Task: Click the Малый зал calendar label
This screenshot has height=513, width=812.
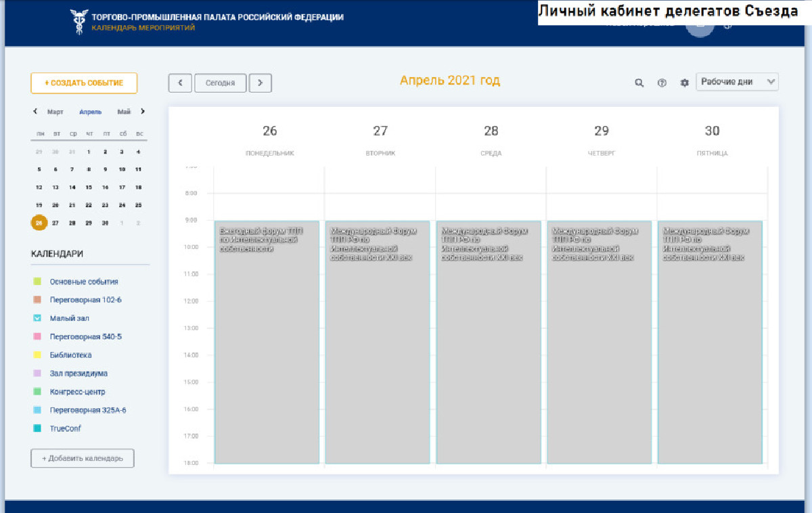Action: pos(70,318)
